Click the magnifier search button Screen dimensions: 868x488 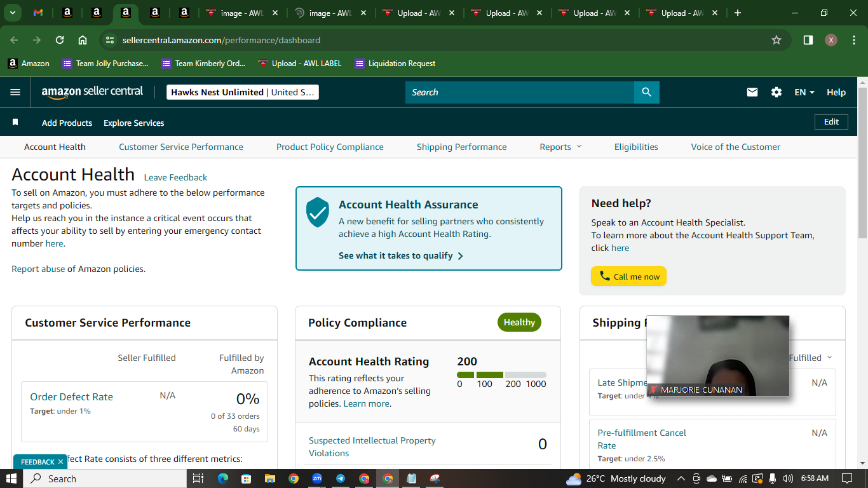pos(647,92)
